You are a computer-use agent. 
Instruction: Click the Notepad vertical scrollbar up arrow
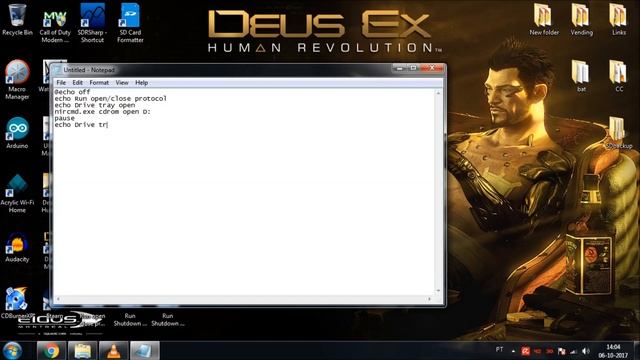438,93
